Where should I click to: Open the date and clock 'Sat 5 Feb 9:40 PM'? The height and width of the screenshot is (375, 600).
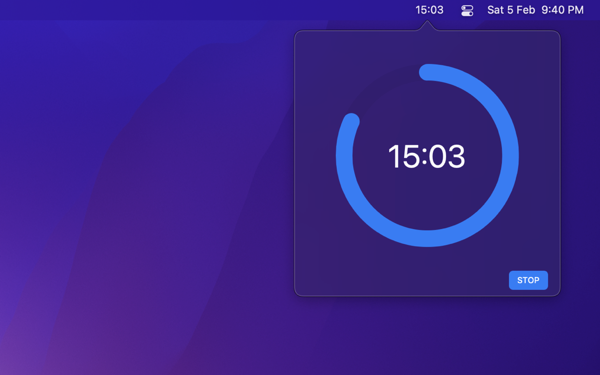pyautogui.click(x=535, y=10)
